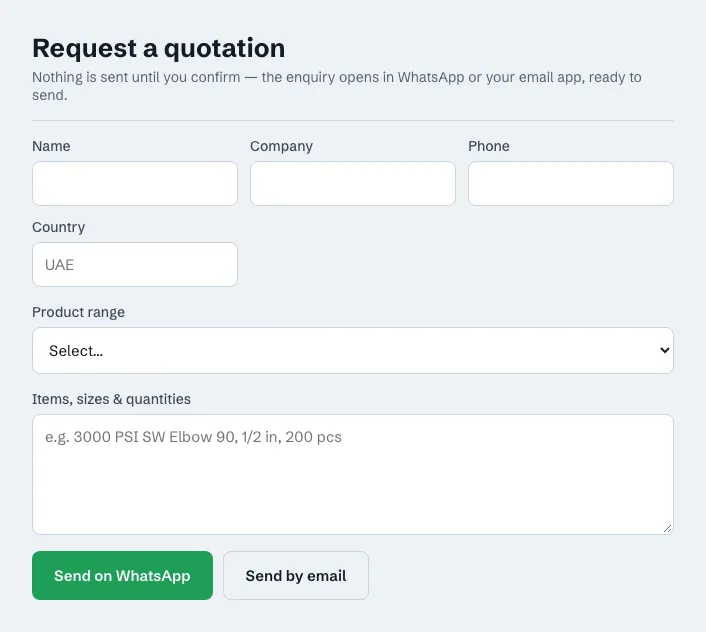Click the 'Request a quotation' heading
Viewport: 706px width, 632px height.
coord(158,48)
